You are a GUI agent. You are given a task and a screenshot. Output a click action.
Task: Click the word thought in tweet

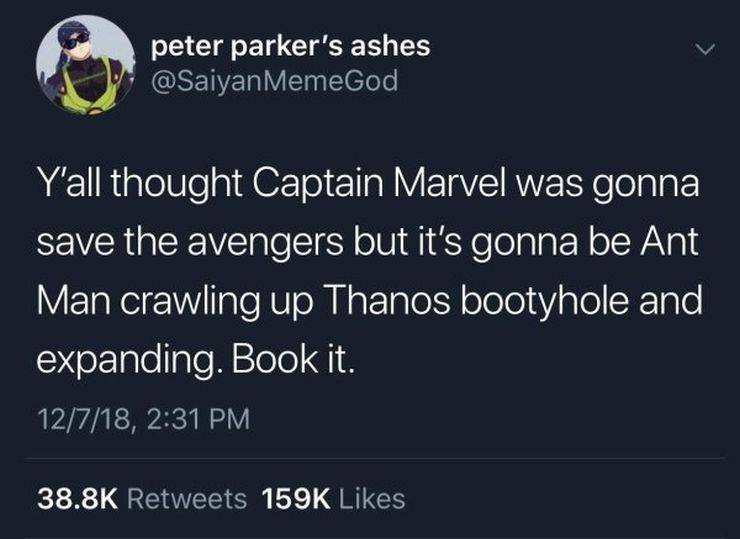point(177,185)
